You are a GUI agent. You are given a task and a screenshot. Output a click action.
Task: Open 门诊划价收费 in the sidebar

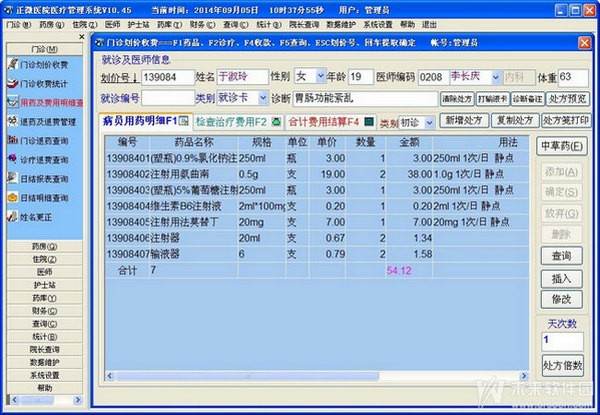(45, 65)
